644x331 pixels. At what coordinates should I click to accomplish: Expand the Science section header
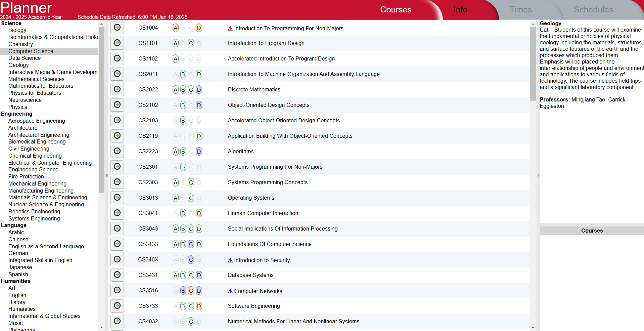11,23
